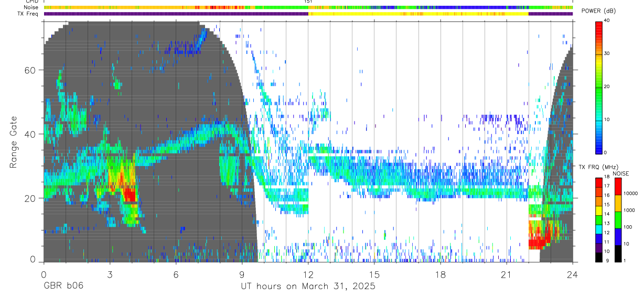The width and height of the screenshot is (644, 297).
Task: Click the red 17–18 MHz segment in TX FRQ legend
Action: tap(599, 183)
